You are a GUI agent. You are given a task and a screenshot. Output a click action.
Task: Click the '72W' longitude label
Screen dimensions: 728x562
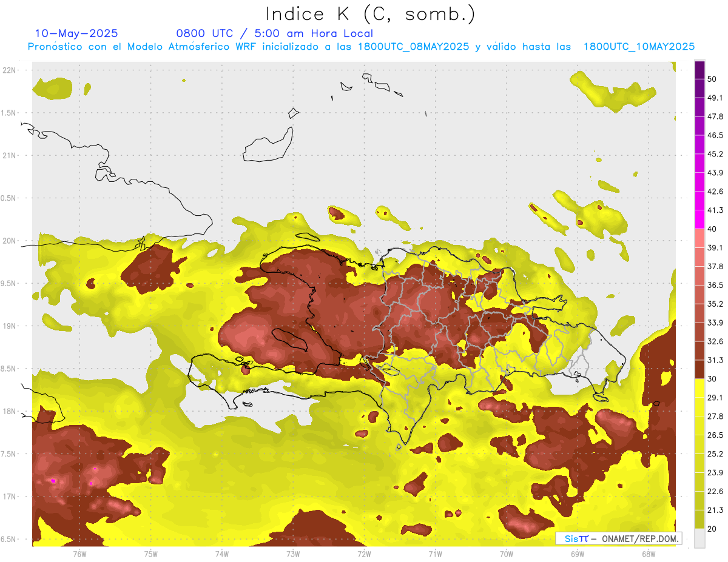364,554
